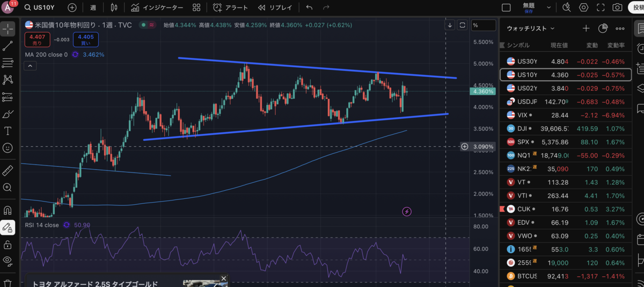
Task: Redo the last chart action
Action: pyautogui.click(x=326, y=8)
